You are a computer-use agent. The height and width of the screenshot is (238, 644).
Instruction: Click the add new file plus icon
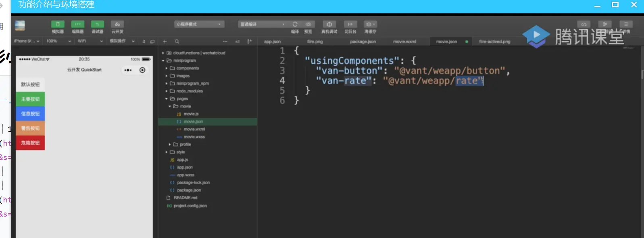165,41
